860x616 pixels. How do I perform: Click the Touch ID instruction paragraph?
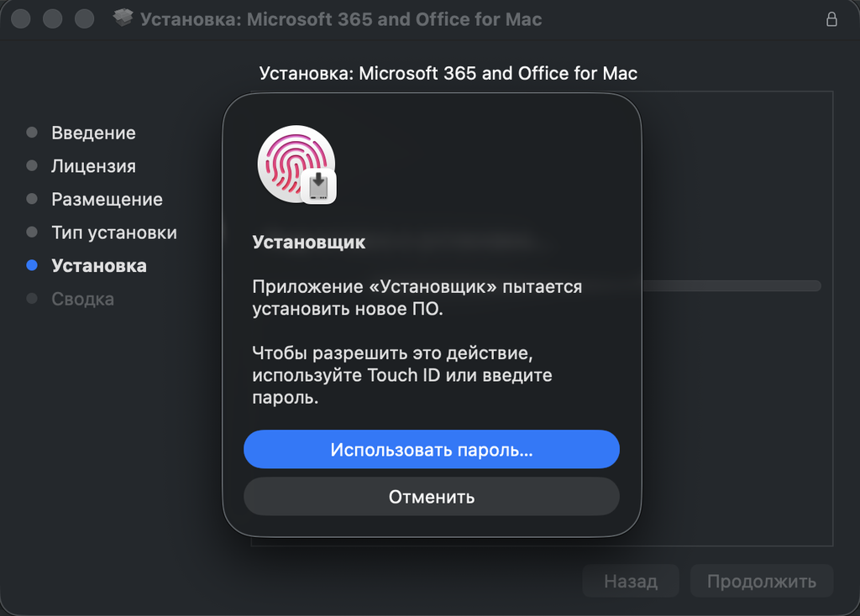coord(402,375)
